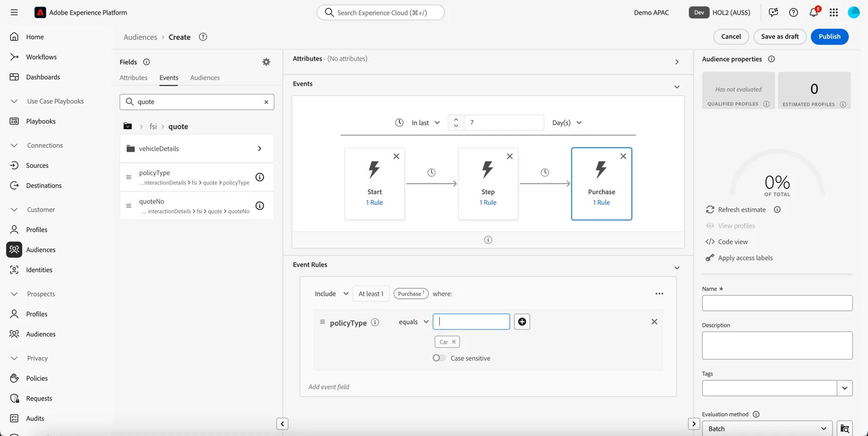This screenshot has width=868, height=436.
Task: Open Fields settings gear
Action: 266,62
